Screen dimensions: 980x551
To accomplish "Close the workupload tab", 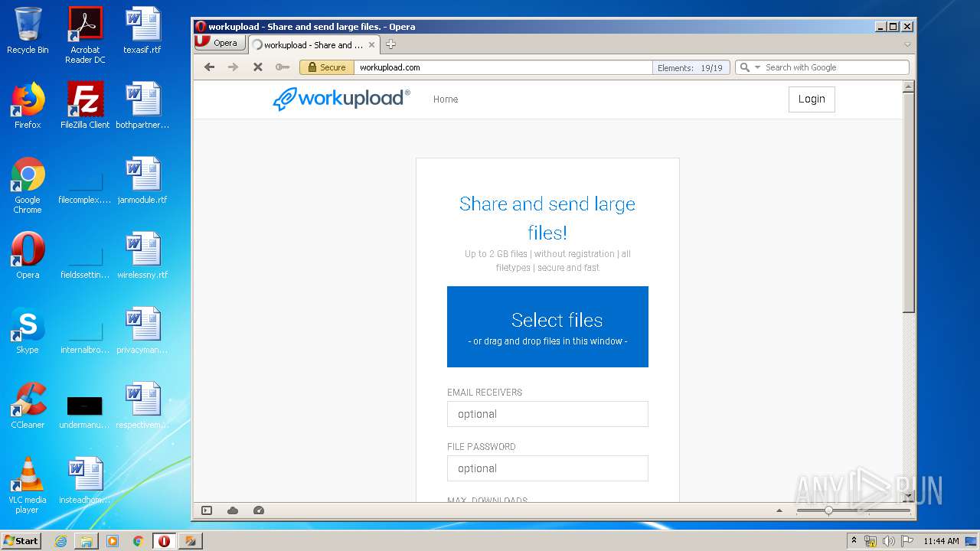I will (371, 45).
